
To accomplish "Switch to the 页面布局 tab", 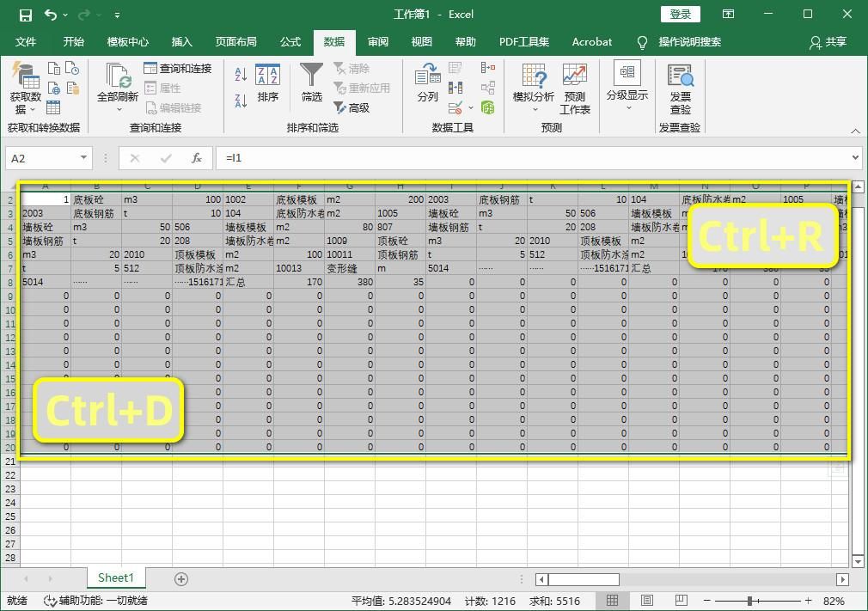I will tap(235, 42).
